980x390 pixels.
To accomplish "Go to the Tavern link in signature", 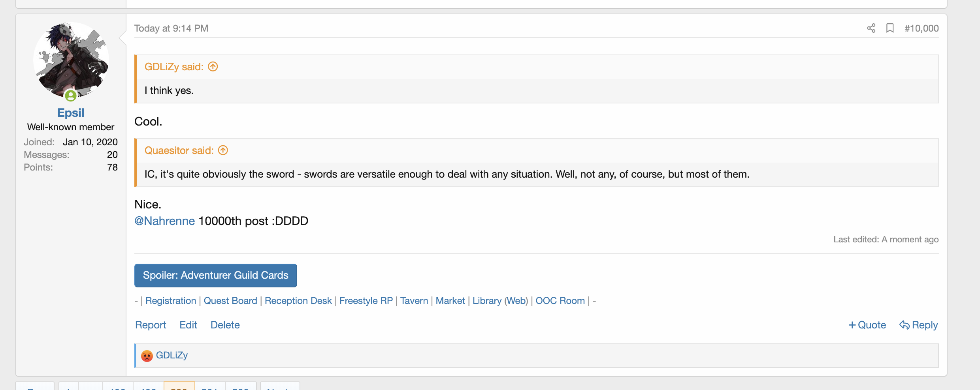I will [414, 301].
